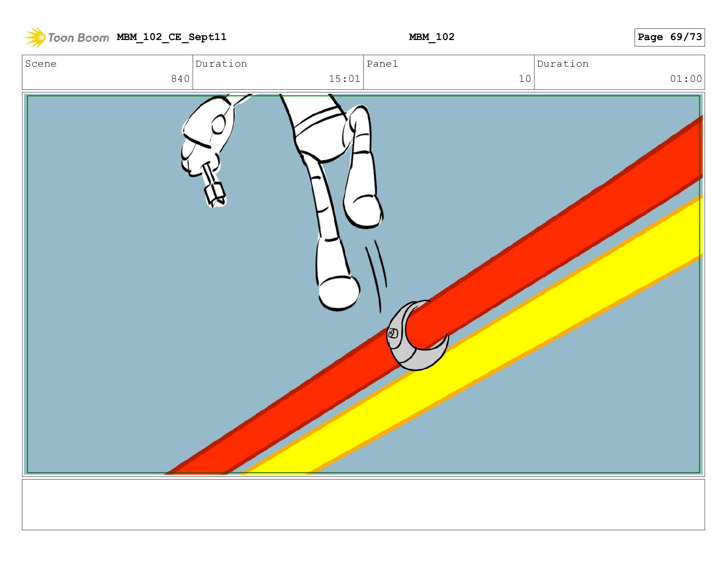Click the Panel label
Viewport: 728px width, 563px height.
[x=382, y=63]
